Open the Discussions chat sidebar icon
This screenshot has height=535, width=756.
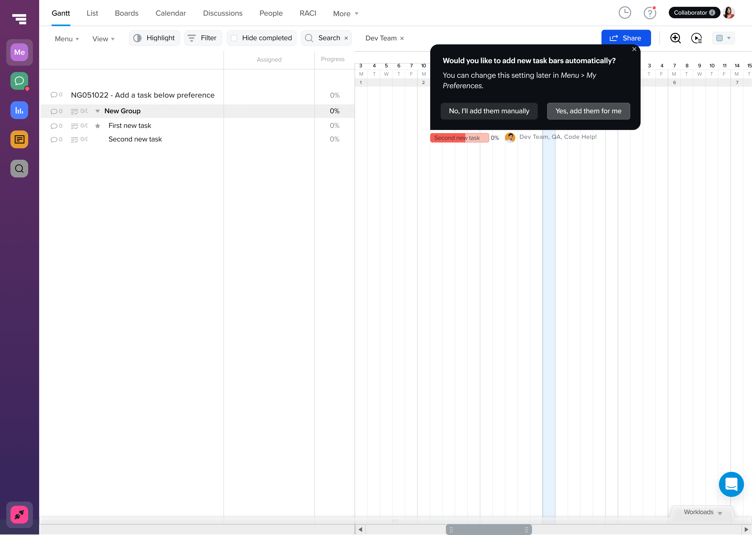(19, 81)
